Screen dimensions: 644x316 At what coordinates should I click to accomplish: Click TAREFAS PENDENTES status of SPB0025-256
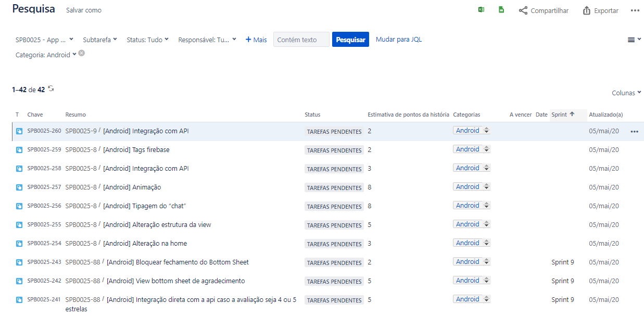pos(334,207)
